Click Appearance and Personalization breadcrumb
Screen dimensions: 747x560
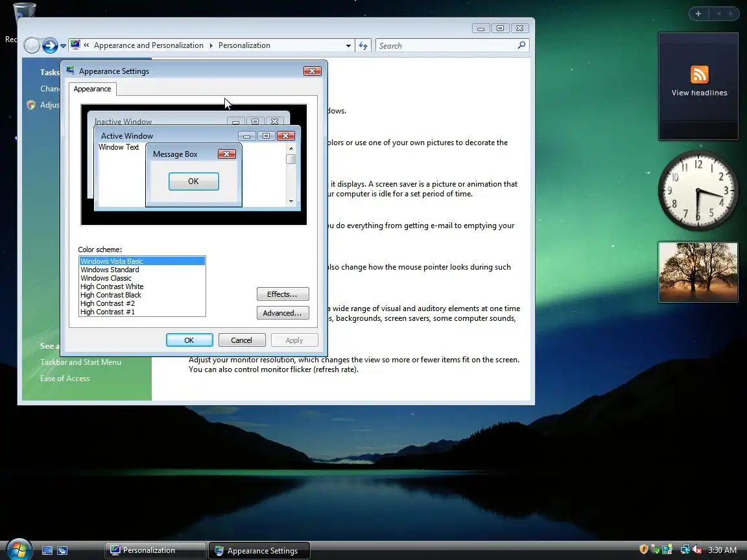coord(148,45)
